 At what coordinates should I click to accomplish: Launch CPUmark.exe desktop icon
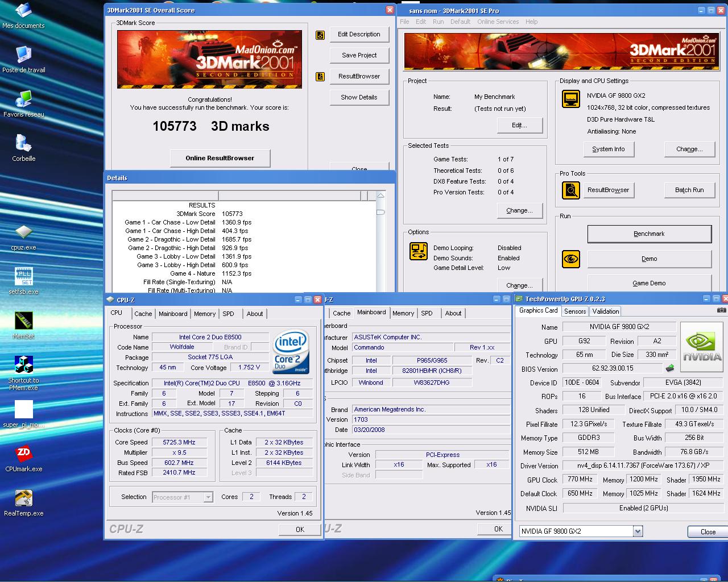coord(23,459)
